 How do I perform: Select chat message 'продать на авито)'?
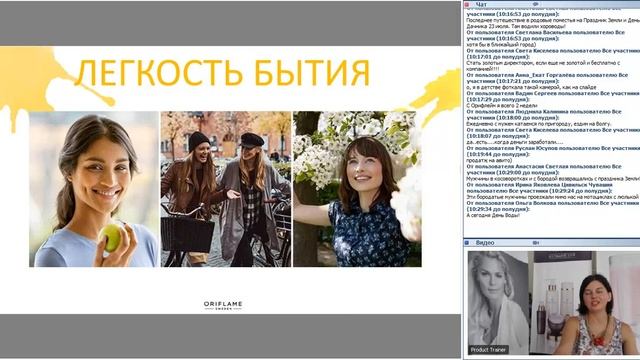click(488, 160)
